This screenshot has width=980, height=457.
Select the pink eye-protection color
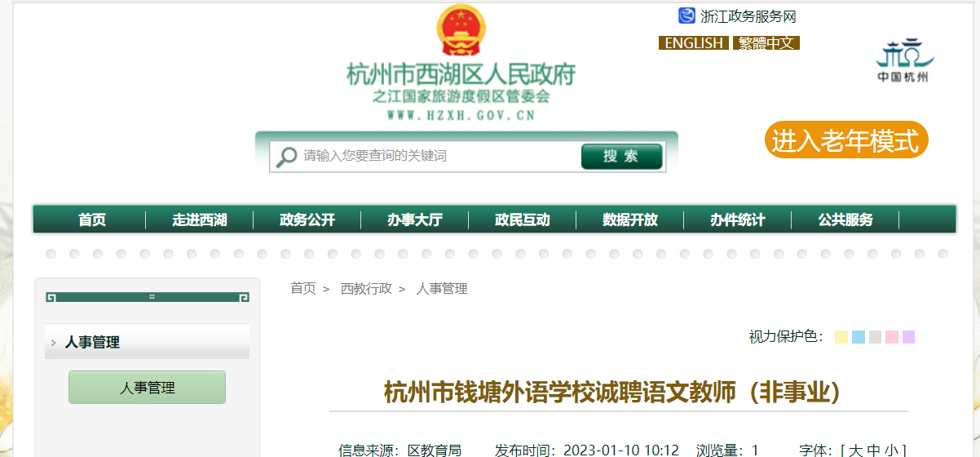892,337
